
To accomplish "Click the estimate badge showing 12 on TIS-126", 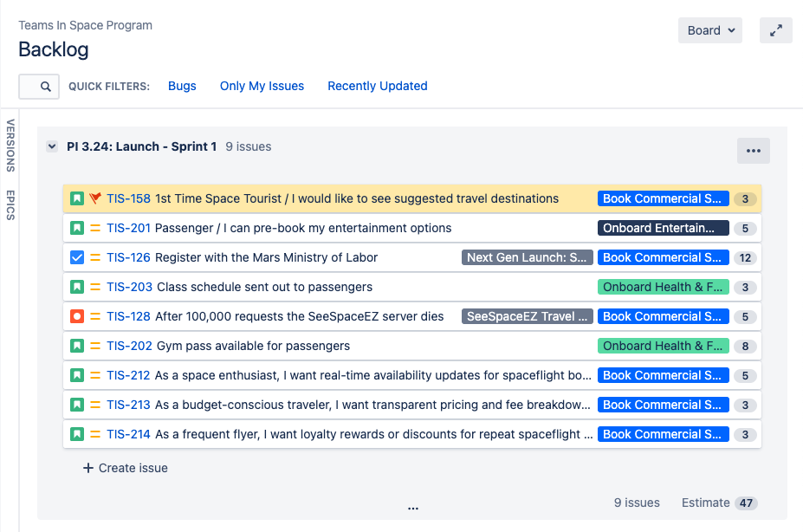I will [744, 257].
